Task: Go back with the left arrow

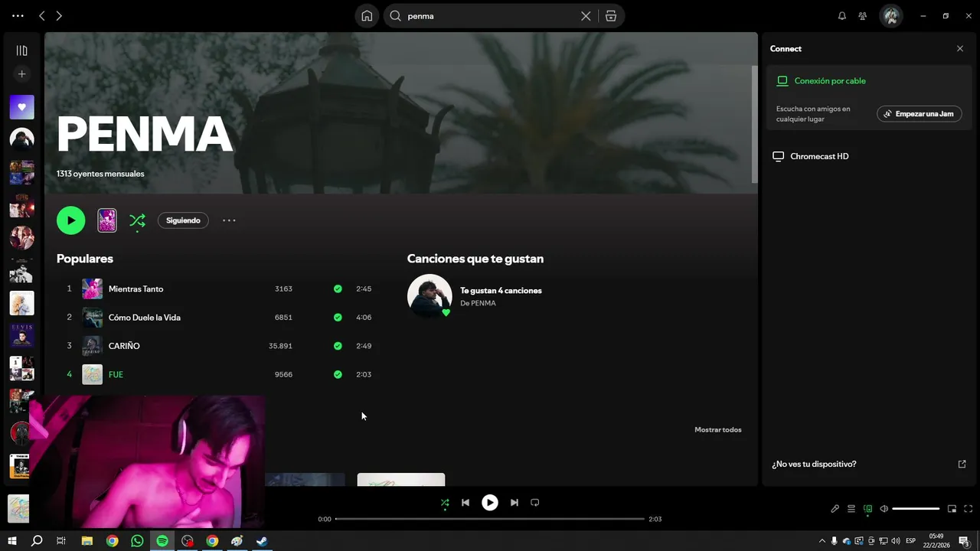Action: [x=42, y=16]
